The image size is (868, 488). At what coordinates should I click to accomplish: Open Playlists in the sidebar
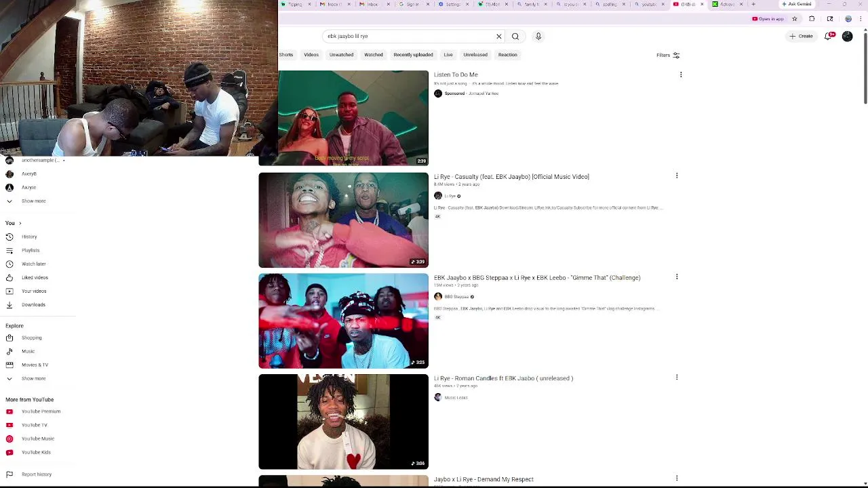point(31,250)
